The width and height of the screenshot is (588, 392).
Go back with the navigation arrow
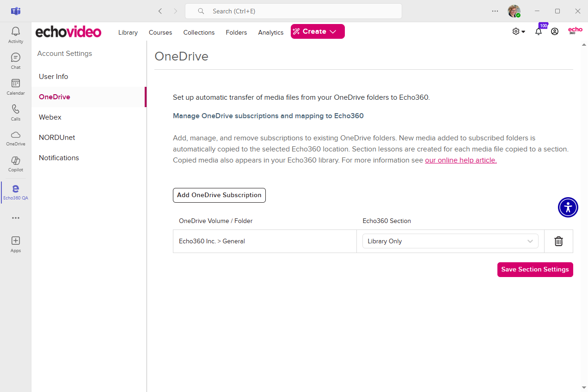(160, 11)
